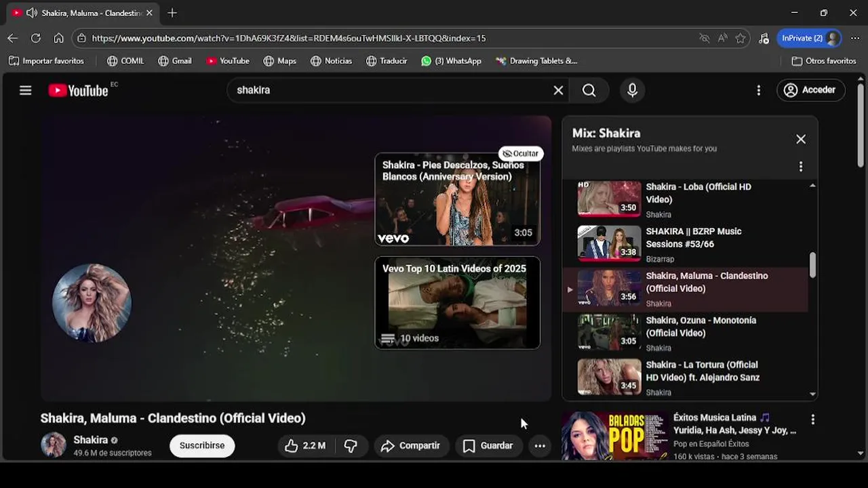Click the address bar URL

[x=289, y=38]
